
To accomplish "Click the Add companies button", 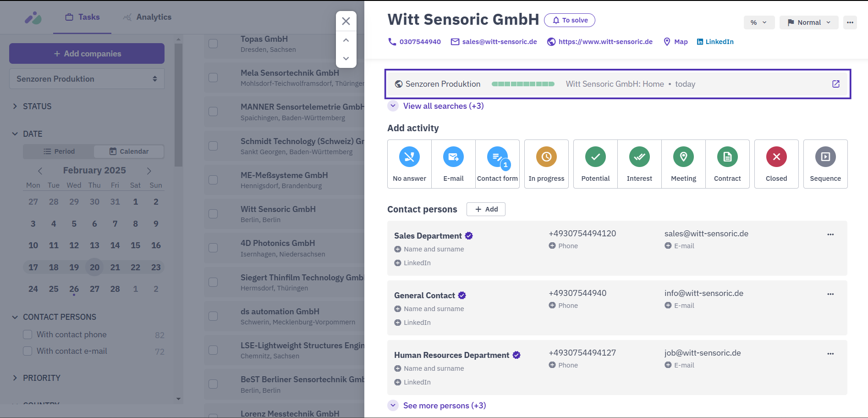I will pos(87,54).
